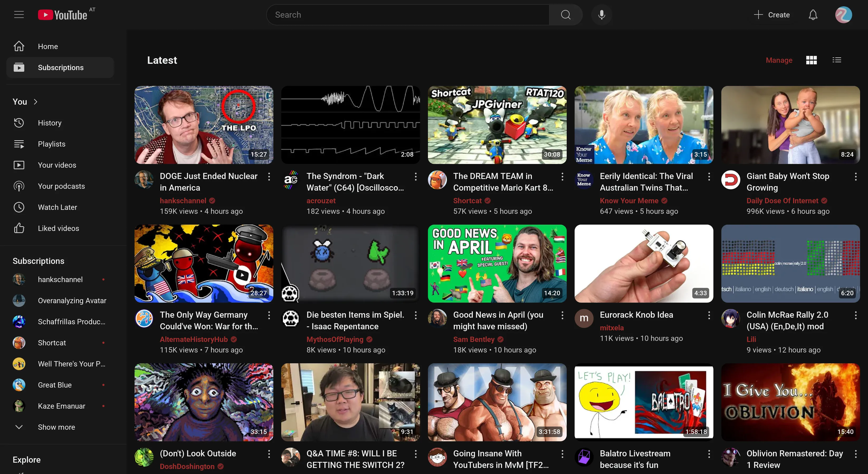This screenshot has height=474, width=868.
Task: Open Shortcat subscription in sidebar
Action: point(60,343)
